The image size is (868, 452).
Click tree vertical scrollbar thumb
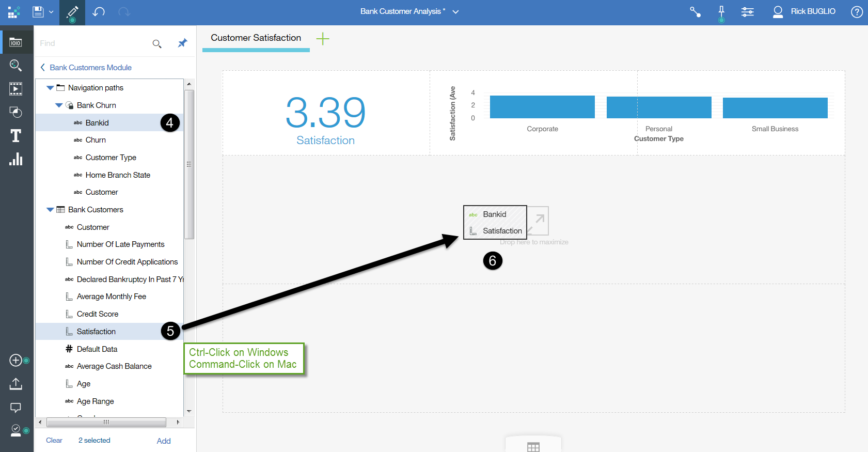(x=189, y=164)
